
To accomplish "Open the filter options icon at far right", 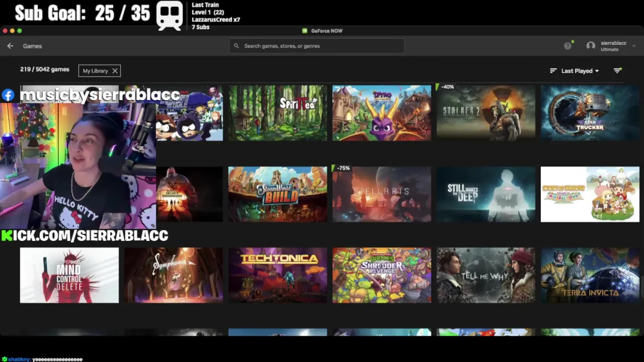I will coord(617,71).
